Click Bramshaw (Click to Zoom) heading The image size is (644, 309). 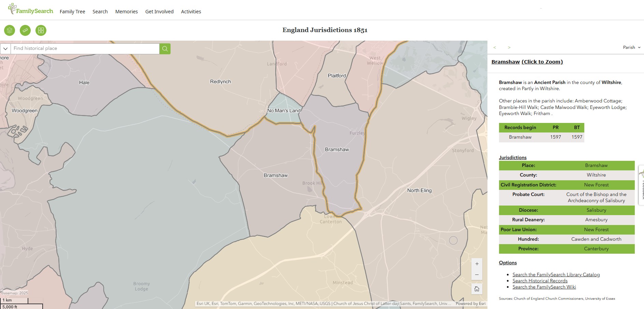[x=527, y=62]
